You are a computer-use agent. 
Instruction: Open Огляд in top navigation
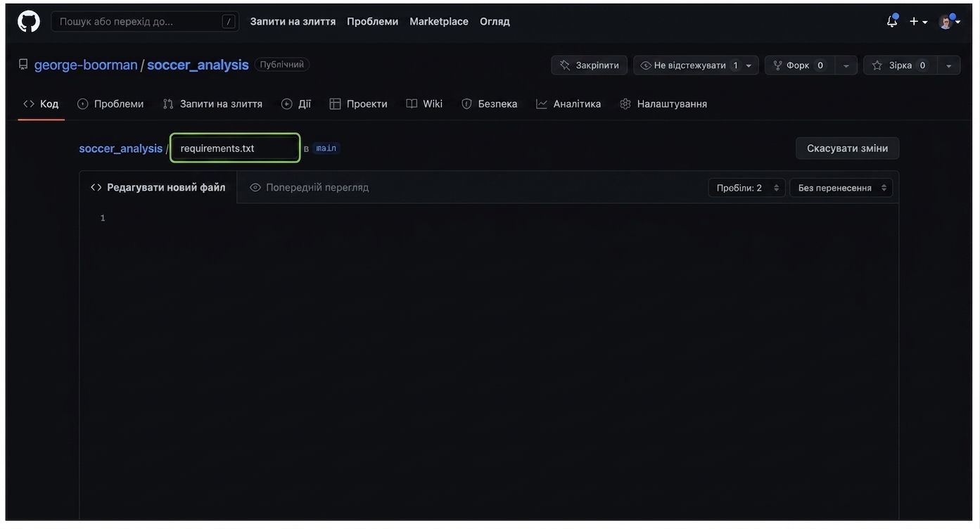point(495,22)
